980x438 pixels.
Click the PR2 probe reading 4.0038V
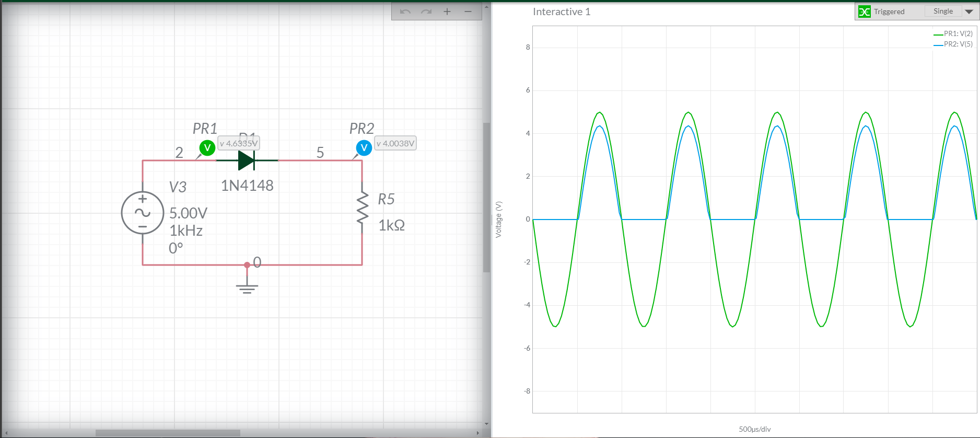[395, 143]
